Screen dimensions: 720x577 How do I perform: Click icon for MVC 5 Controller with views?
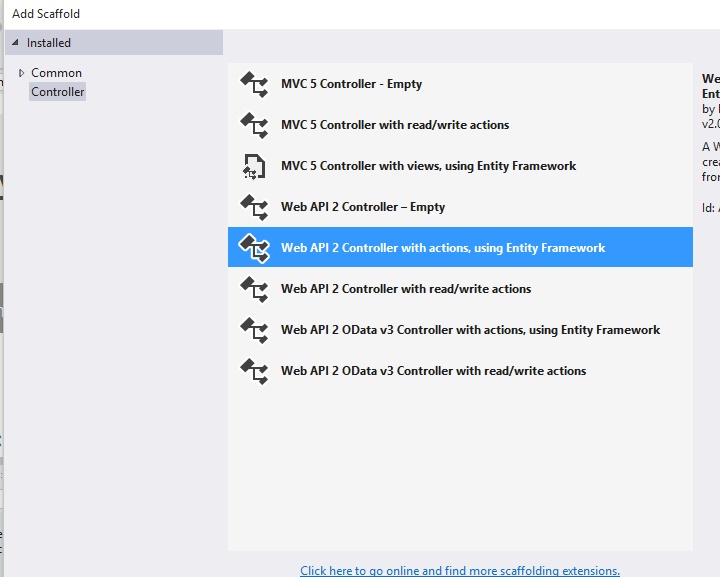(x=254, y=166)
